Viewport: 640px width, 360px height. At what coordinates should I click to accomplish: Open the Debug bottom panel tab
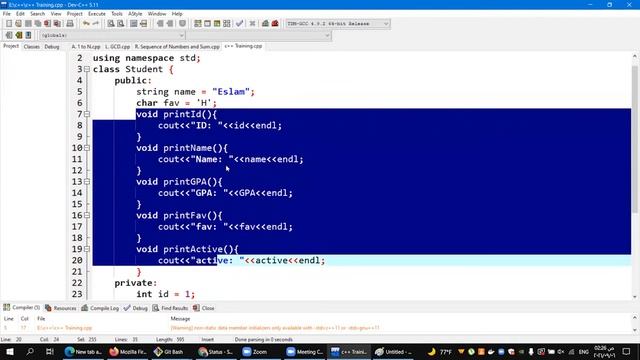136,308
